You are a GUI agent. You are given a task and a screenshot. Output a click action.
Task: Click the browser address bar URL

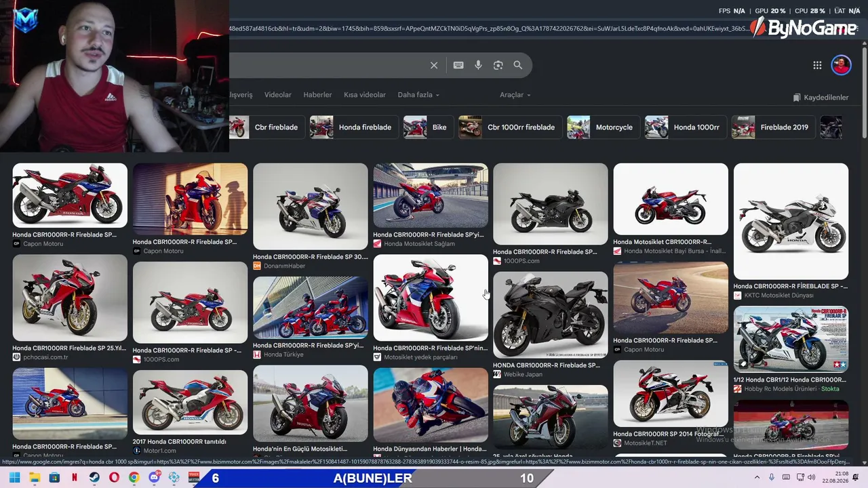488,28
